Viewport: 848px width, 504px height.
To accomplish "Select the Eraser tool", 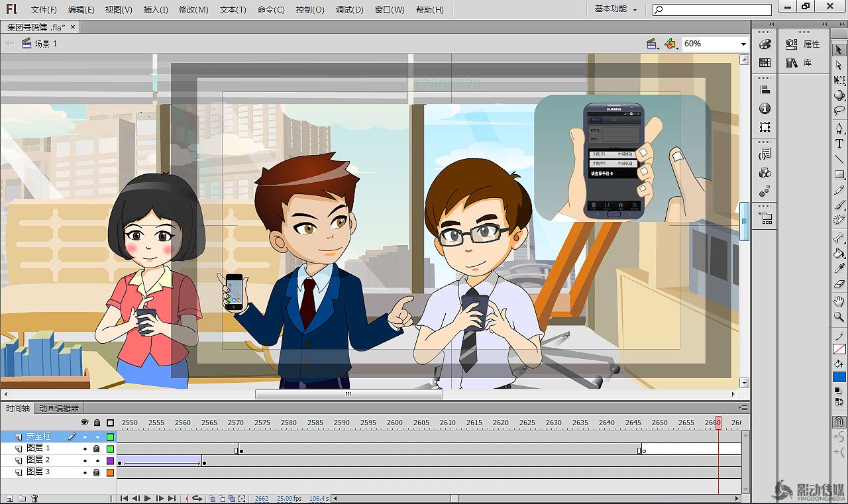I will pyautogui.click(x=839, y=284).
